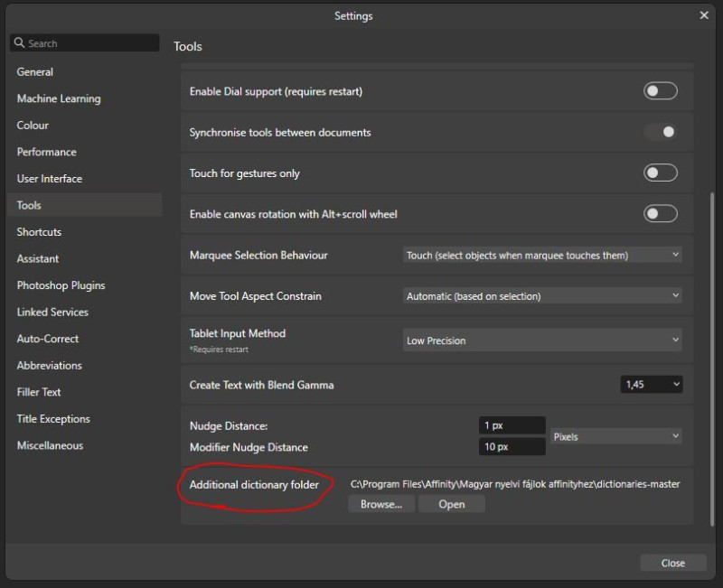Click the Close button

tap(672, 563)
